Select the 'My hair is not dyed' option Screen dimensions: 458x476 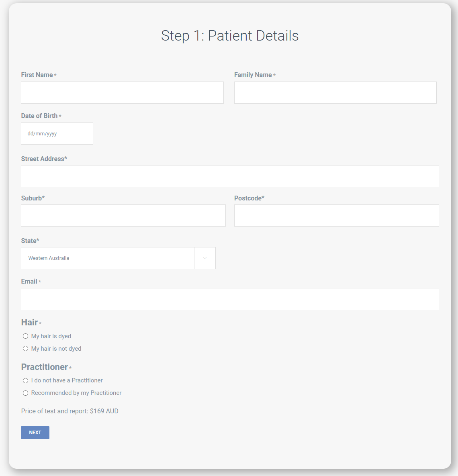click(25, 348)
